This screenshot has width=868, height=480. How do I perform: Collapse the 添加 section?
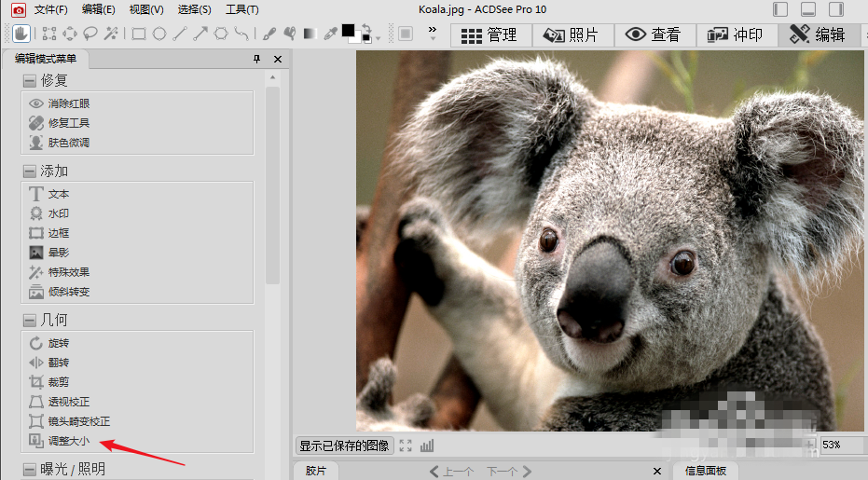28,171
